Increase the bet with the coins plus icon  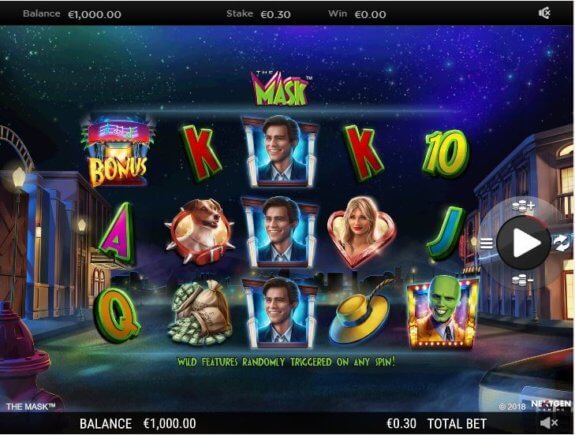[523, 206]
